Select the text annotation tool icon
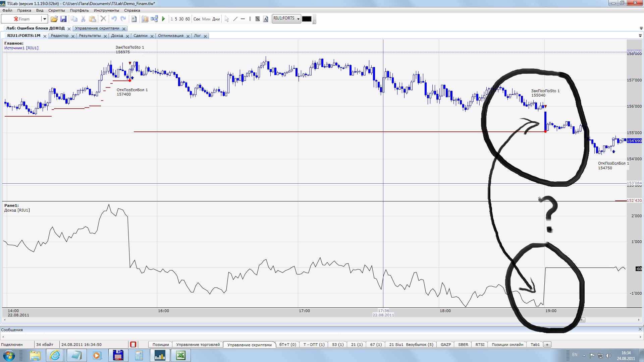The width and height of the screenshot is (644, 362). [x=266, y=19]
